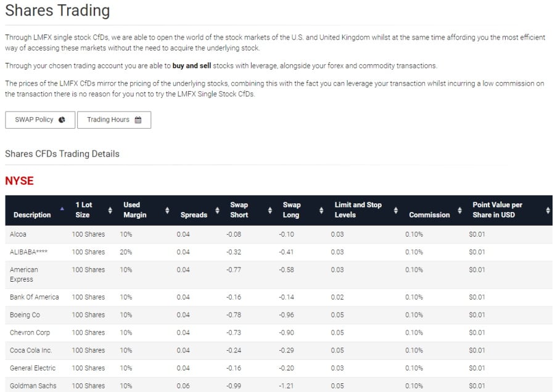Click the Spreads header label
Viewport: 555px width, 392px height.
[x=194, y=215]
